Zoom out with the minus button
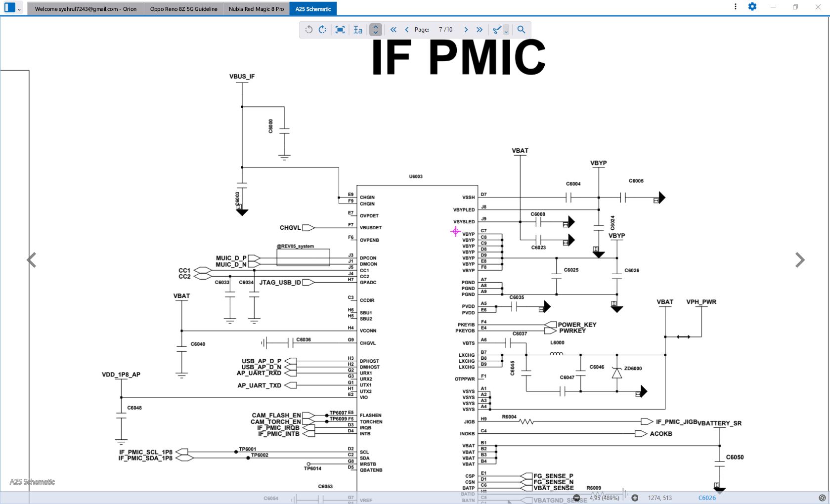The image size is (830, 504). [x=576, y=498]
